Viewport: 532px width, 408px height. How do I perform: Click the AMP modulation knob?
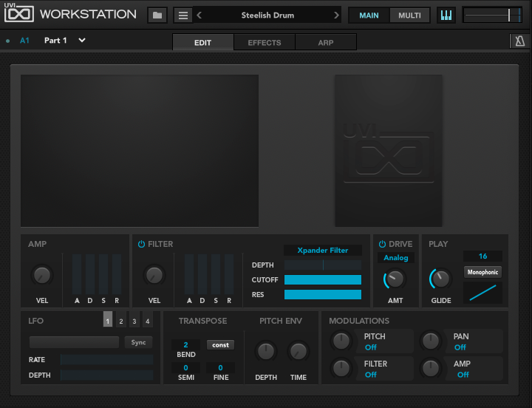431,368
